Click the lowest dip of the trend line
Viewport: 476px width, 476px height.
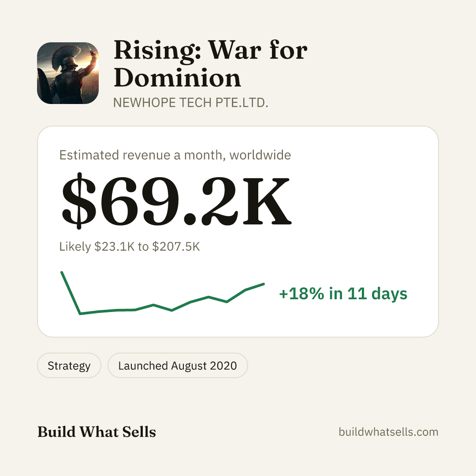pyautogui.click(x=80, y=314)
